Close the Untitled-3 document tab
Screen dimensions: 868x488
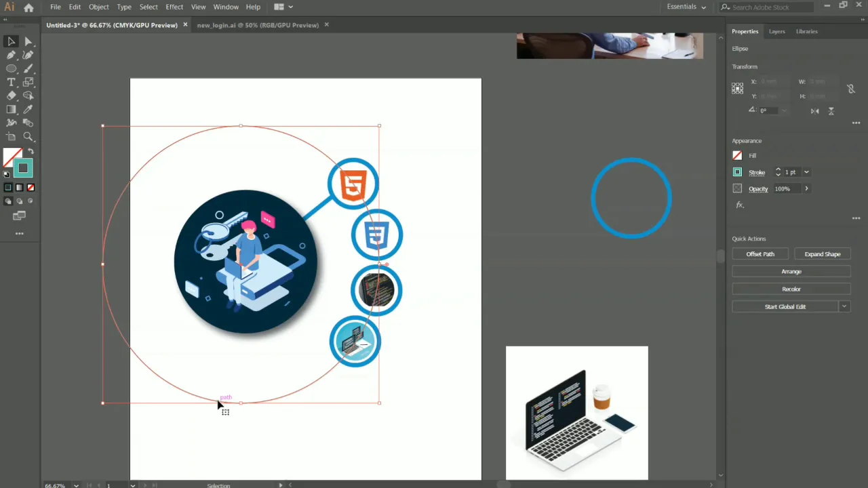coord(185,24)
